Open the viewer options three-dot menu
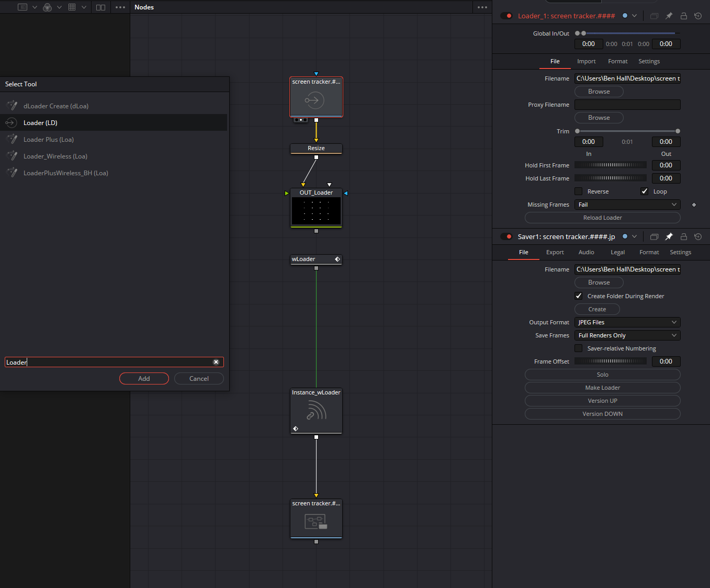The height and width of the screenshot is (588, 710). (120, 7)
